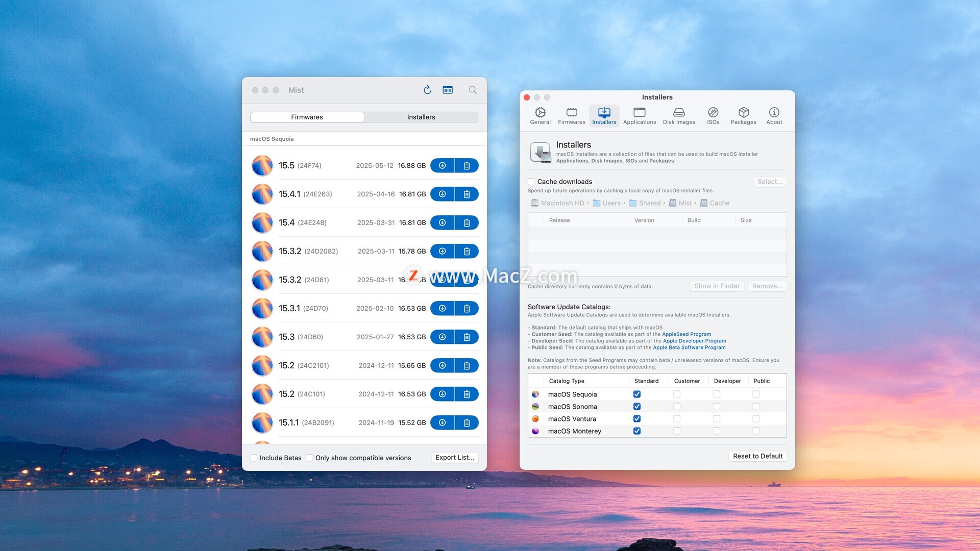
Task: Click Users folder in cache path
Action: pyautogui.click(x=606, y=203)
